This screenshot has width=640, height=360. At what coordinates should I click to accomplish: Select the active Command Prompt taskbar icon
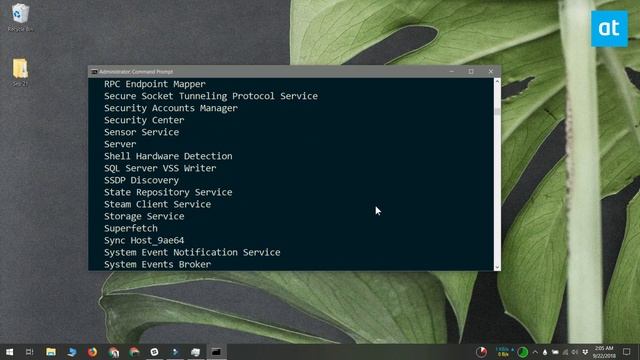click(x=216, y=352)
